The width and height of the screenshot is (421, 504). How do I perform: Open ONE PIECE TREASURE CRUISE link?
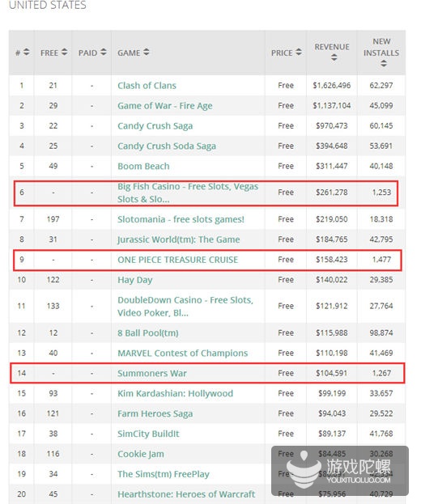pos(177,260)
